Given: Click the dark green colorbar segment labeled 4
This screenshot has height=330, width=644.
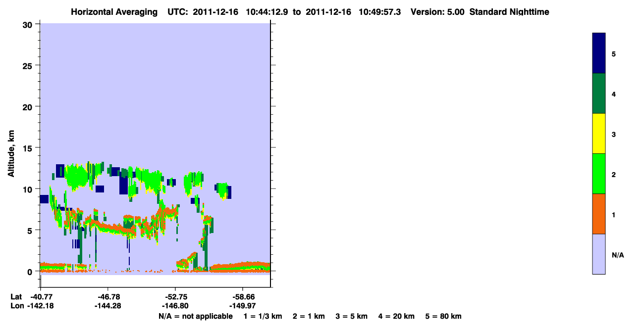Looking at the screenshot, I should [x=599, y=94].
